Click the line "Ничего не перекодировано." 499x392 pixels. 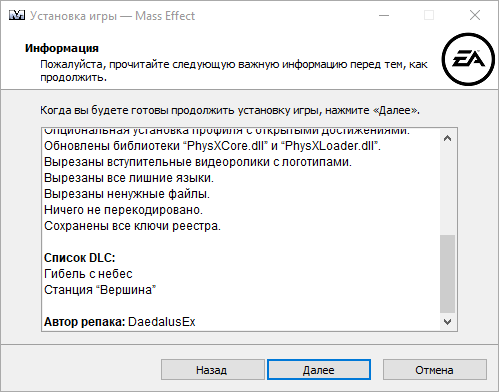123,210
